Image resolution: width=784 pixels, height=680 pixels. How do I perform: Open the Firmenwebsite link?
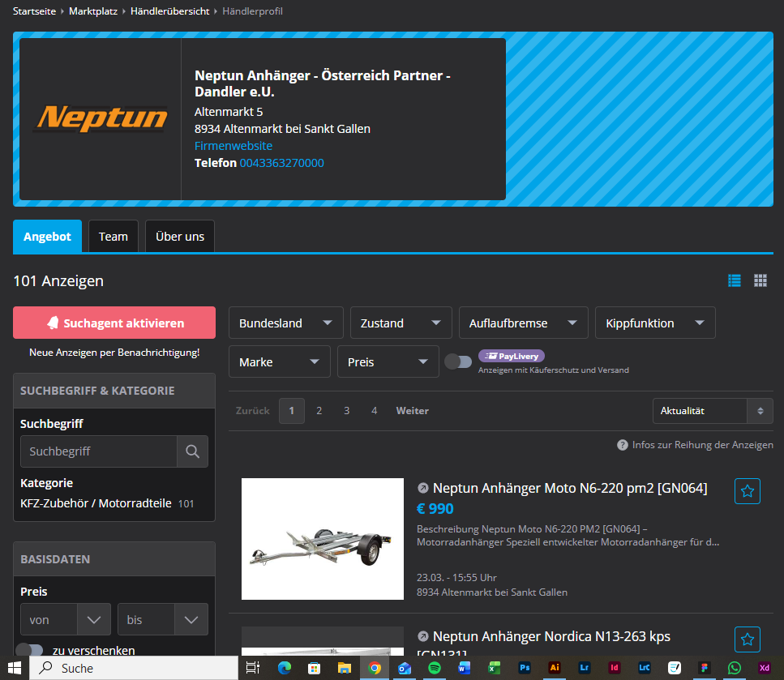pos(233,146)
